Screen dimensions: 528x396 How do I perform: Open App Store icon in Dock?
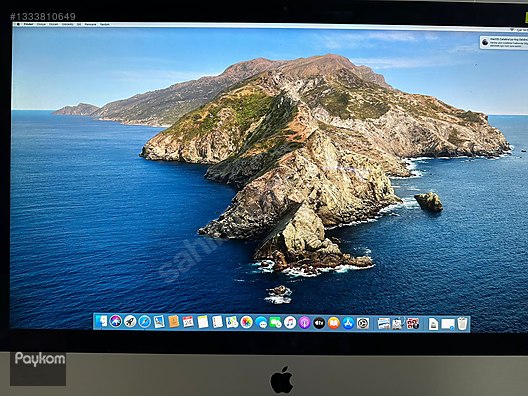pyautogui.click(x=348, y=323)
